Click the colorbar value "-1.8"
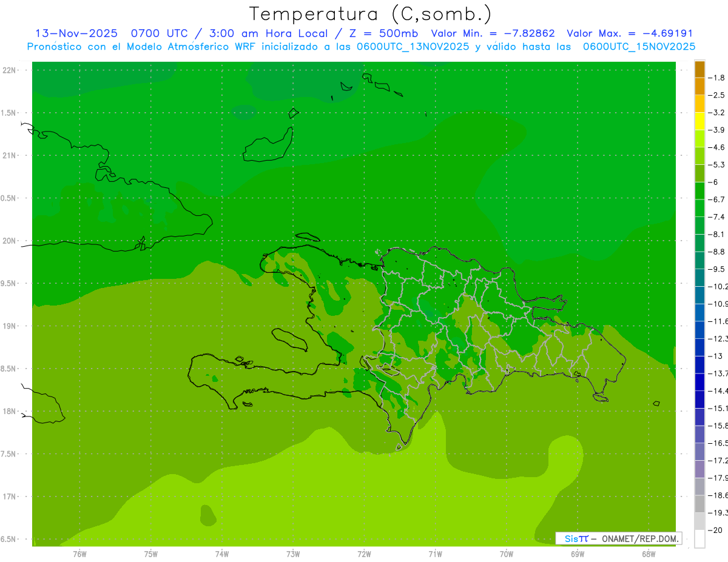Viewport: 728px width, 562px height. (716, 78)
